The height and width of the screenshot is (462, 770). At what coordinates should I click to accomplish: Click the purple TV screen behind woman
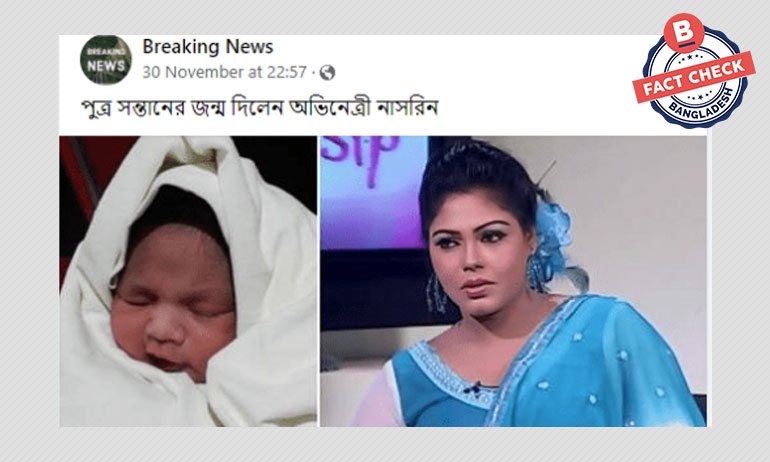(372, 193)
